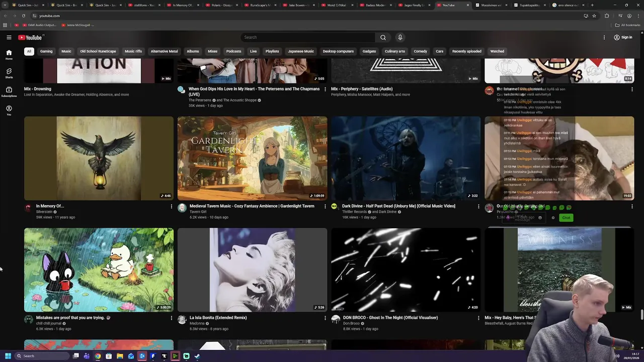Open the duck and cat rain thumbnail
644x362 pixels.
point(99,270)
